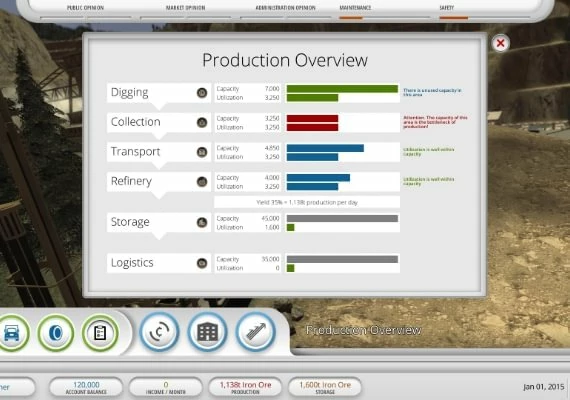This screenshot has height=400, width=570.
Task: Select the Collection stage label
Action: point(136,122)
